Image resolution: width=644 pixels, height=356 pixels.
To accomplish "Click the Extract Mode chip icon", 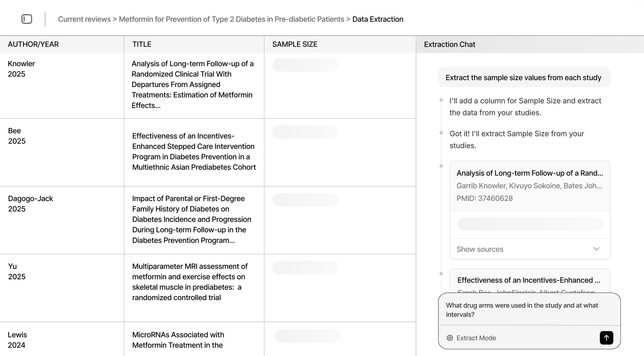I will [x=450, y=338].
